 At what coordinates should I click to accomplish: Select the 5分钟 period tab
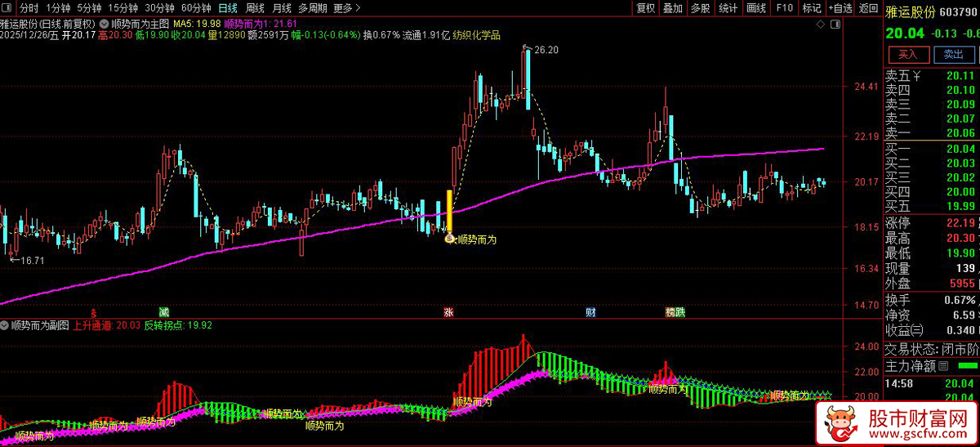tap(90, 8)
